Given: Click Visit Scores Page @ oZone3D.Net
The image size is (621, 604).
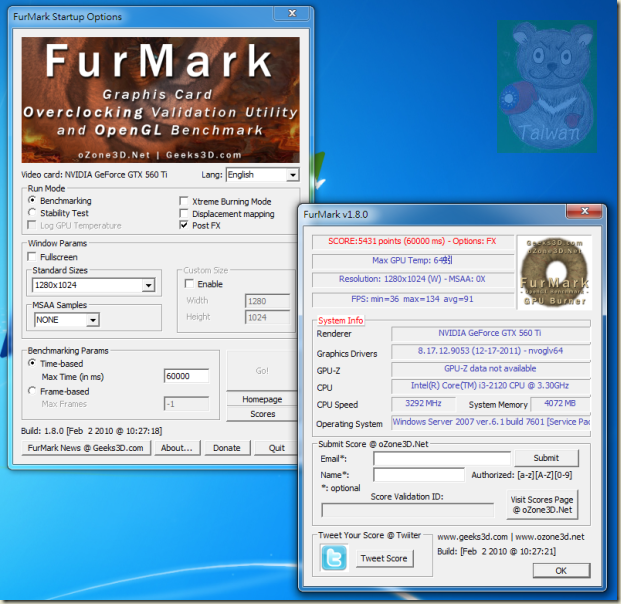Looking at the screenshot, I should (x=542, y=505).
